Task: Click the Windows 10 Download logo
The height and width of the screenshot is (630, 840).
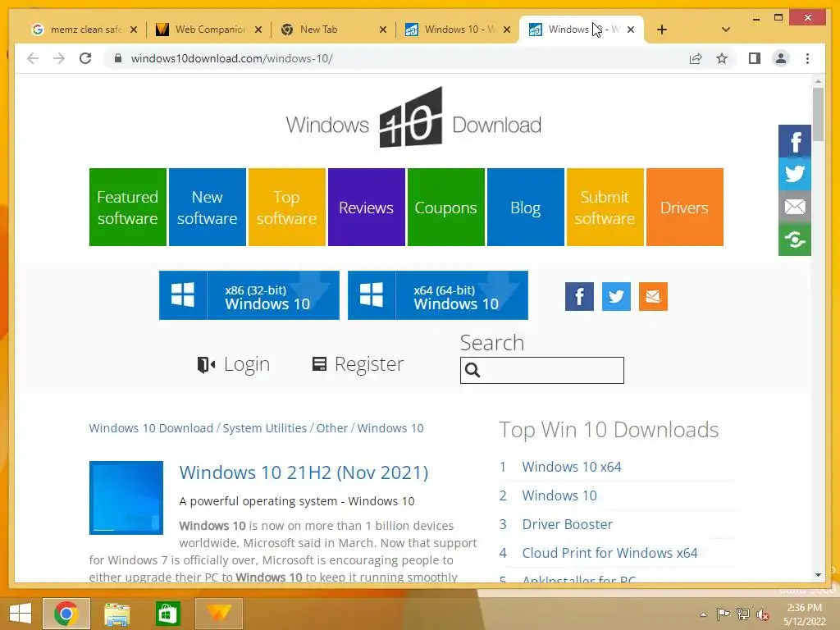Action: [413, 118]
